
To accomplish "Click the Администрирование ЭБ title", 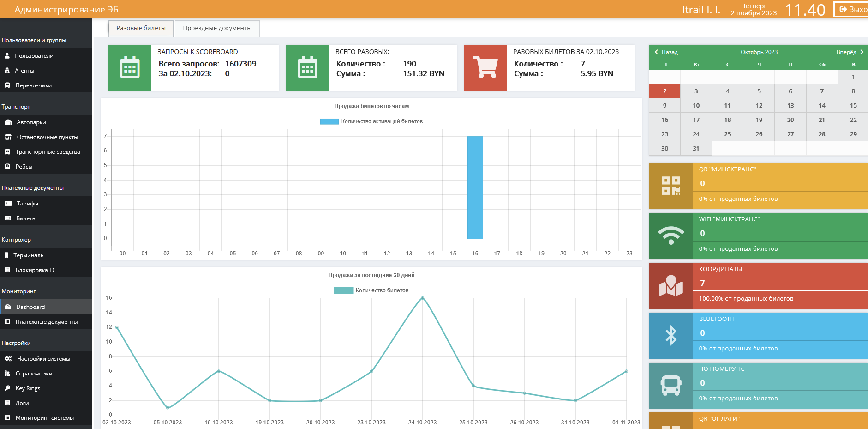I will point(66,9).
